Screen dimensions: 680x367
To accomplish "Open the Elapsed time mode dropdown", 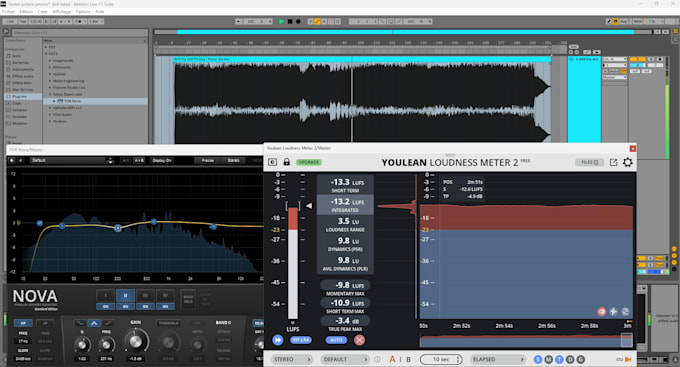I will point(497,359).
